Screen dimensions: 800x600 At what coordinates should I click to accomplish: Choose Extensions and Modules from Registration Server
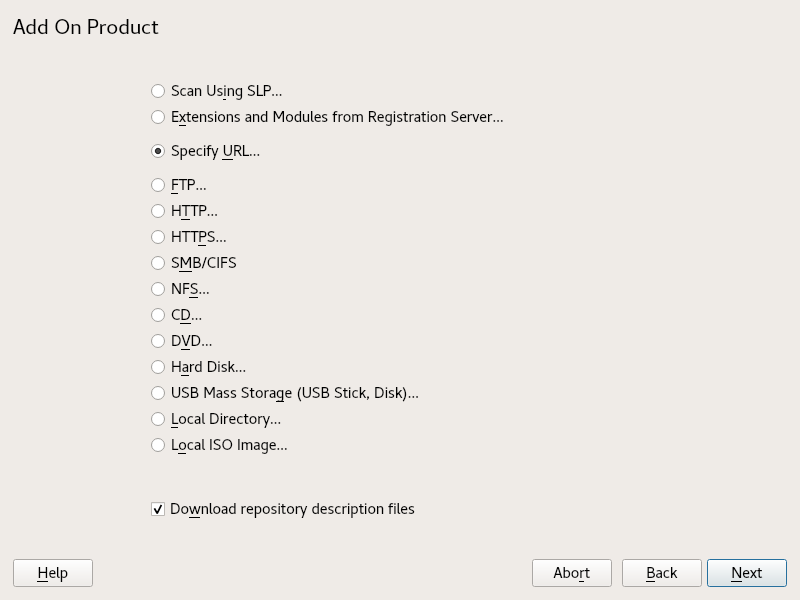pyautogui.click(x=158, y=117)
